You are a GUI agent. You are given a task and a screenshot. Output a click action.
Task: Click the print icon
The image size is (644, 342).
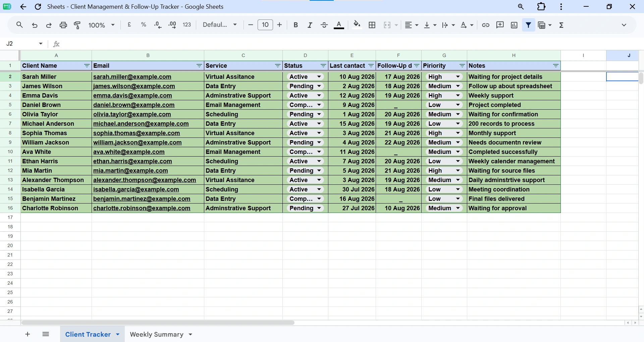63,25
